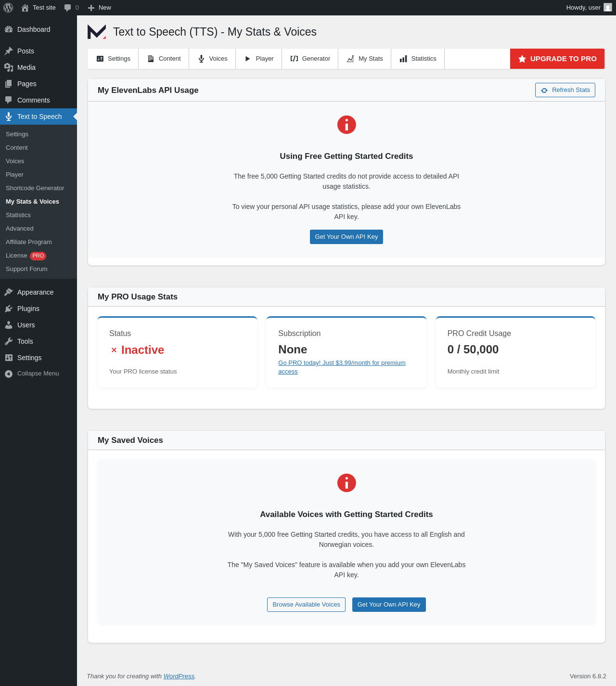
Task: Select My Stats & Voices submenu item
Action: pyautogui.click(x=38, y=202)
